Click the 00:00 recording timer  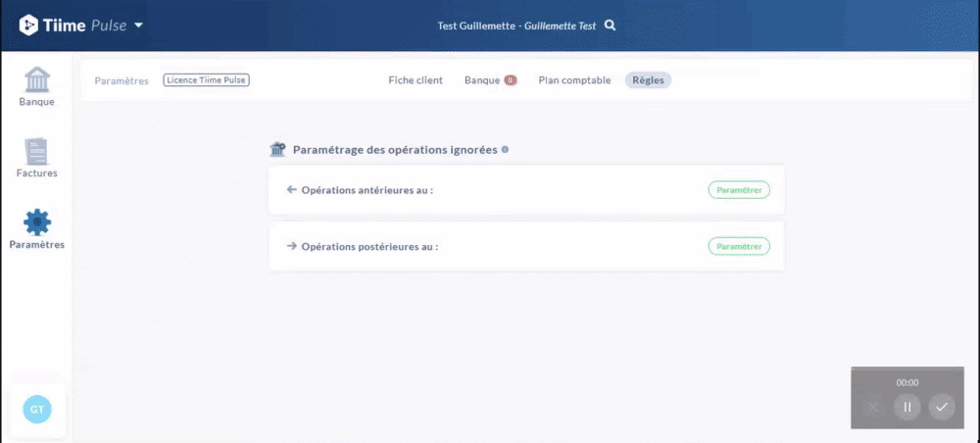pos(907,382)
